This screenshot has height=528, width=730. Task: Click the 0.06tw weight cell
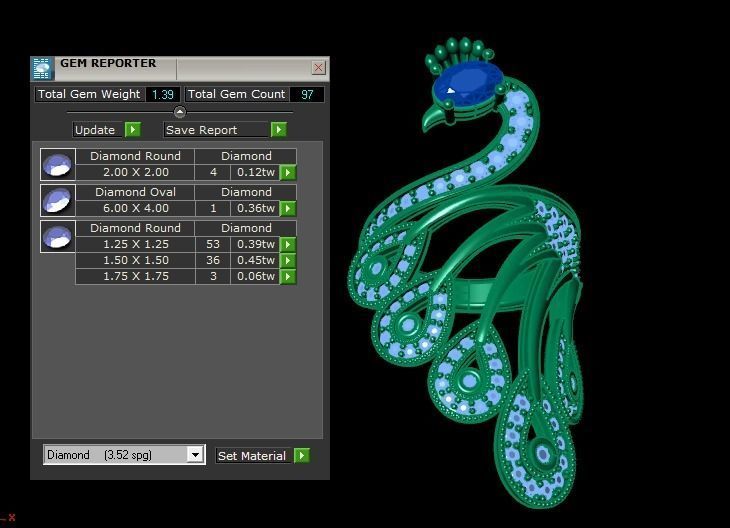pyautogui.click(x=256, y=277)
